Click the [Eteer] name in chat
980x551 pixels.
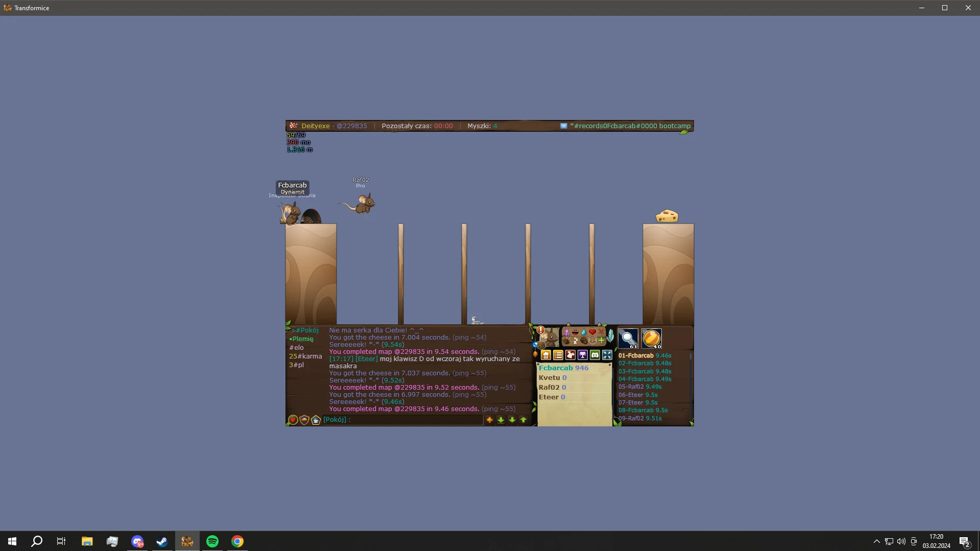[367, 359]
